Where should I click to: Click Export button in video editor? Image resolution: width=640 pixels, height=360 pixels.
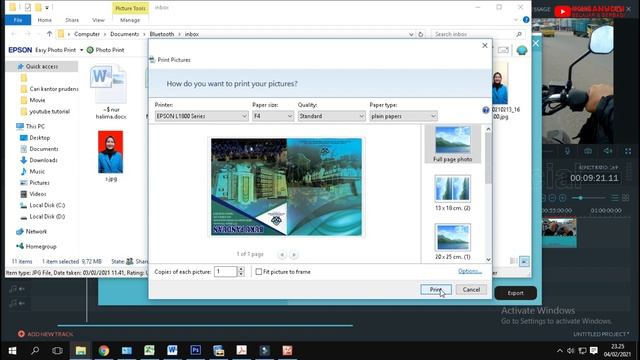pos(516,293)
